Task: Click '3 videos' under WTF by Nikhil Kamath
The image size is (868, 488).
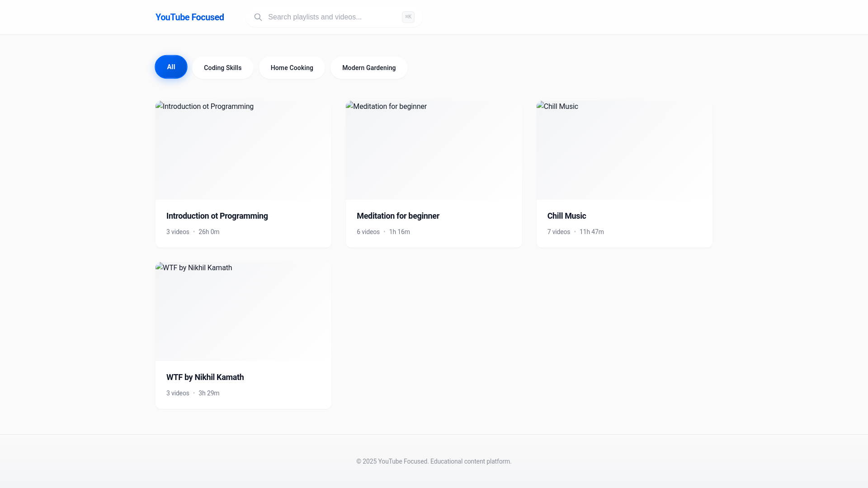Action: 178,393
